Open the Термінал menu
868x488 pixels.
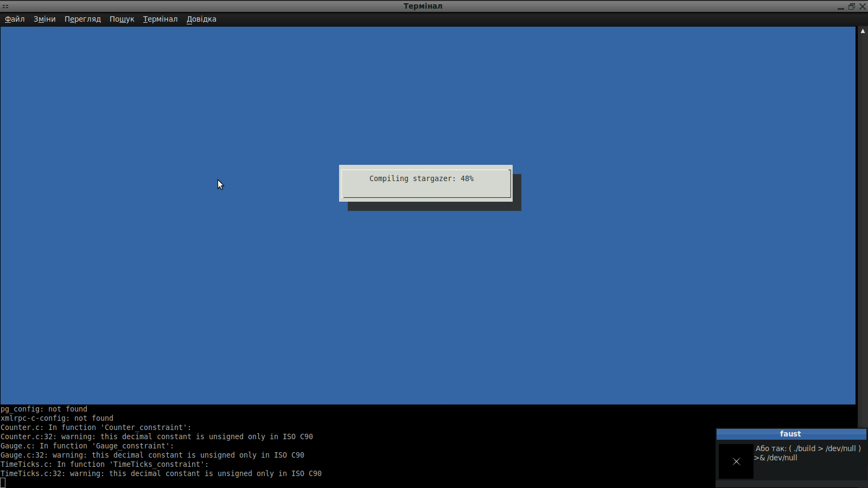click(x=160, y=19)
